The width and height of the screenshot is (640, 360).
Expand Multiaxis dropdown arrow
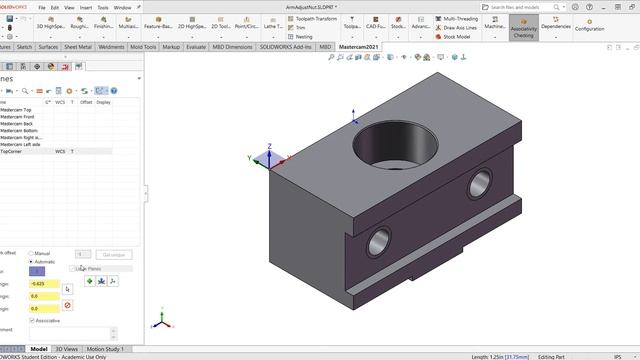(128, 37)
